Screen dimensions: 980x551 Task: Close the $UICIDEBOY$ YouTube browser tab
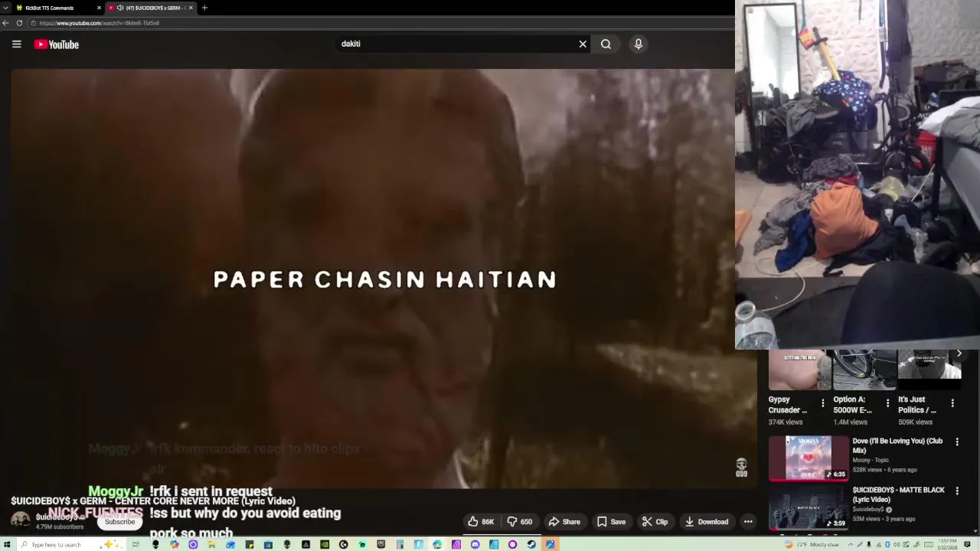pyautogui.click(x=191, y=8)
